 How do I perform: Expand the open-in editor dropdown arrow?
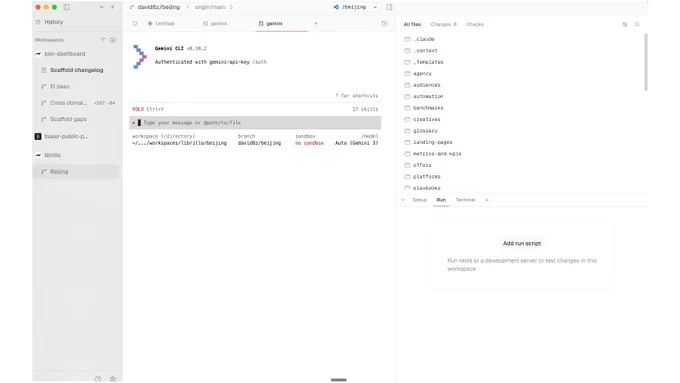pyautogui.click(x=375, y=7)
